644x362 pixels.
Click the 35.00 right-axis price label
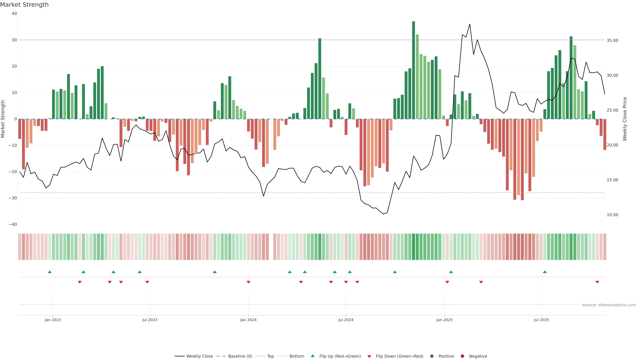[x=612, y=40]
